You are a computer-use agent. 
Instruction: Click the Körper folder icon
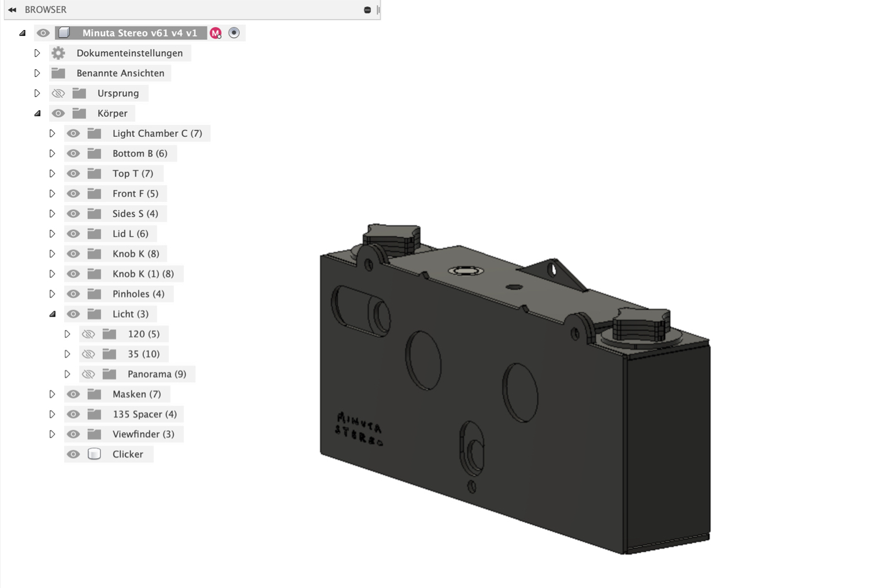79,113
